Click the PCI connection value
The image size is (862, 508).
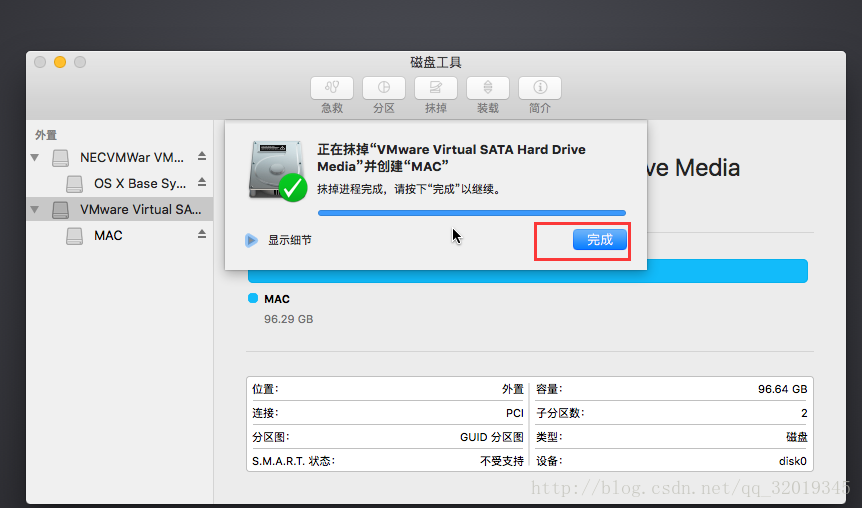(x=515, y=413)
